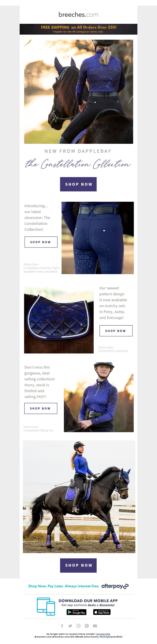This screenshot has width=157, height=644.
Task: Click Shop Now beside the jump pad photo
Action: 116,331
